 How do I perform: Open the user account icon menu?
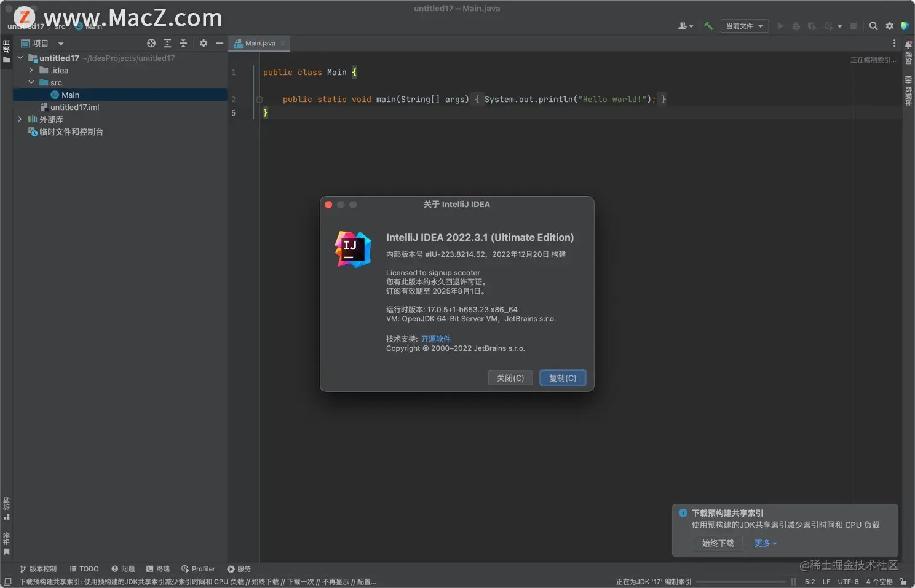coord(685,26)
